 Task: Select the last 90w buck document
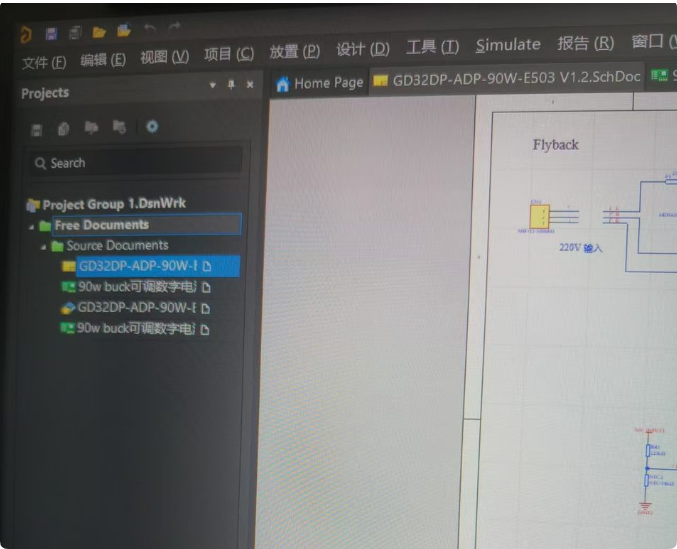136,329
